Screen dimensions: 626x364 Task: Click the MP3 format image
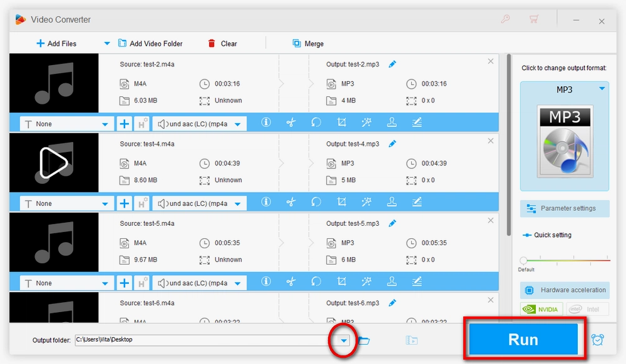pyautogui.click(x=565, y=141)
